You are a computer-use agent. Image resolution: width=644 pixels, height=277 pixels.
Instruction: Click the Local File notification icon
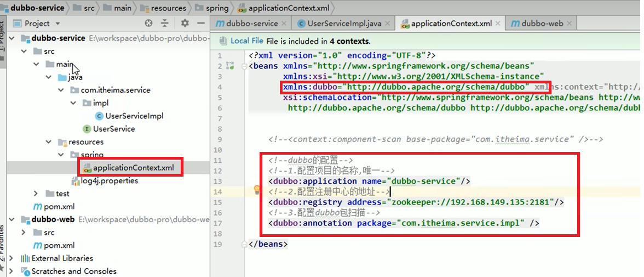(223, 41)
